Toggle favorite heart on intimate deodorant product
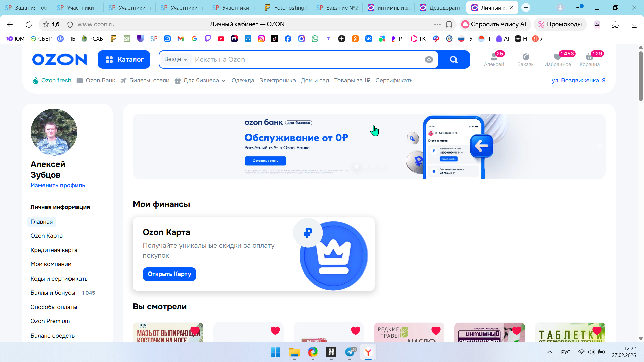Image resolution: width=644 pixels, height=362 pixels. point(516,330)
